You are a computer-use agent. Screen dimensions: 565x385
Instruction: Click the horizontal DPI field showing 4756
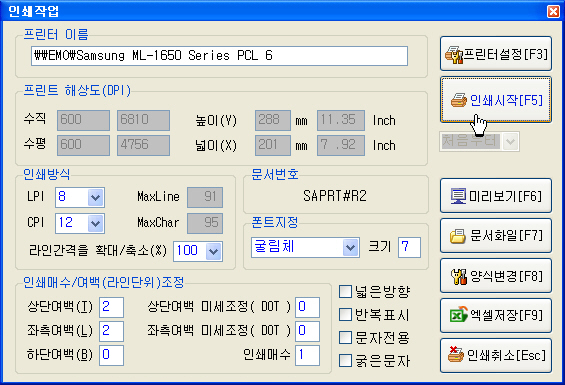point(143,145)
